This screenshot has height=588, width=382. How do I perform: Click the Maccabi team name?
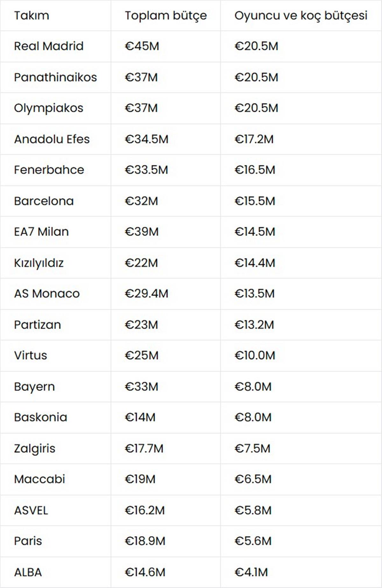coord(39,479)
